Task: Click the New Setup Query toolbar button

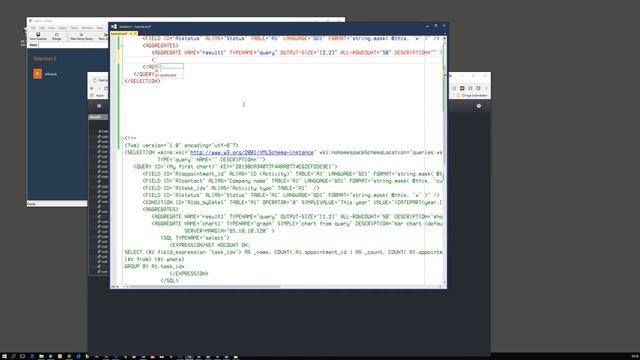Action: point(81,36)
